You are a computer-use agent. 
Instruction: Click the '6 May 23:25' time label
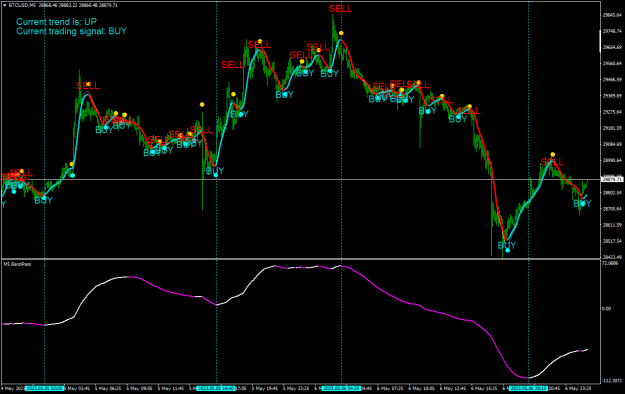point(578,388)
